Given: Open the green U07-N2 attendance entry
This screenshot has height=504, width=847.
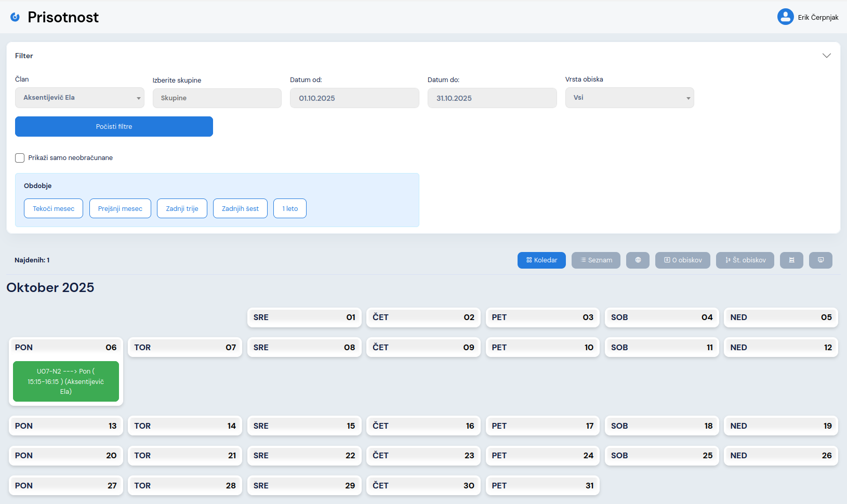Looking at the screenshot, I should (x=66, y=381).
